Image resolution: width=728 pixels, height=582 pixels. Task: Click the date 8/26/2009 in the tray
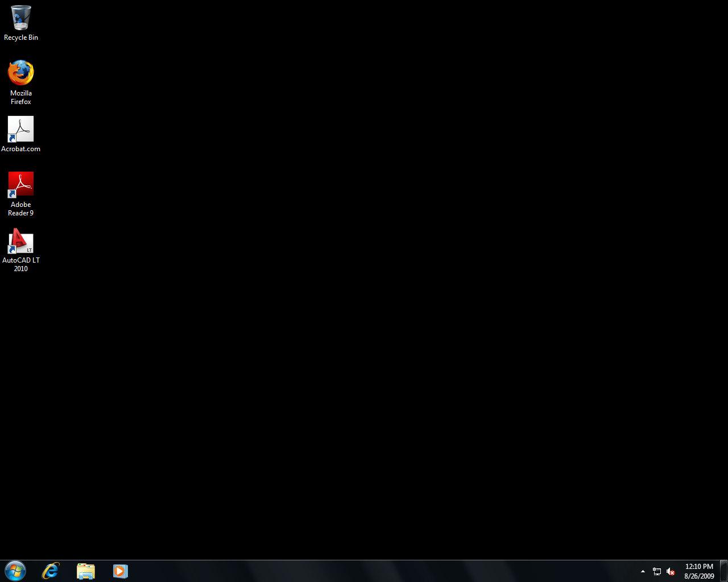pyautogui.click(x=698, y=576)
